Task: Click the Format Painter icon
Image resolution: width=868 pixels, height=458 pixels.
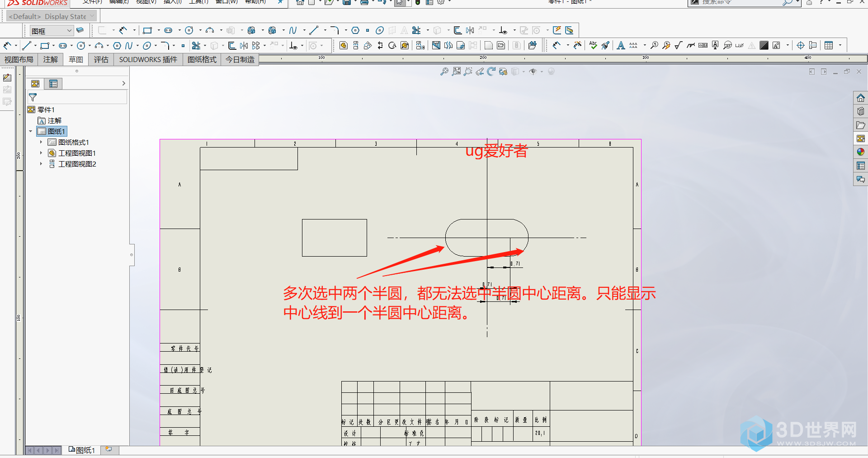Action: click(605, 45)
